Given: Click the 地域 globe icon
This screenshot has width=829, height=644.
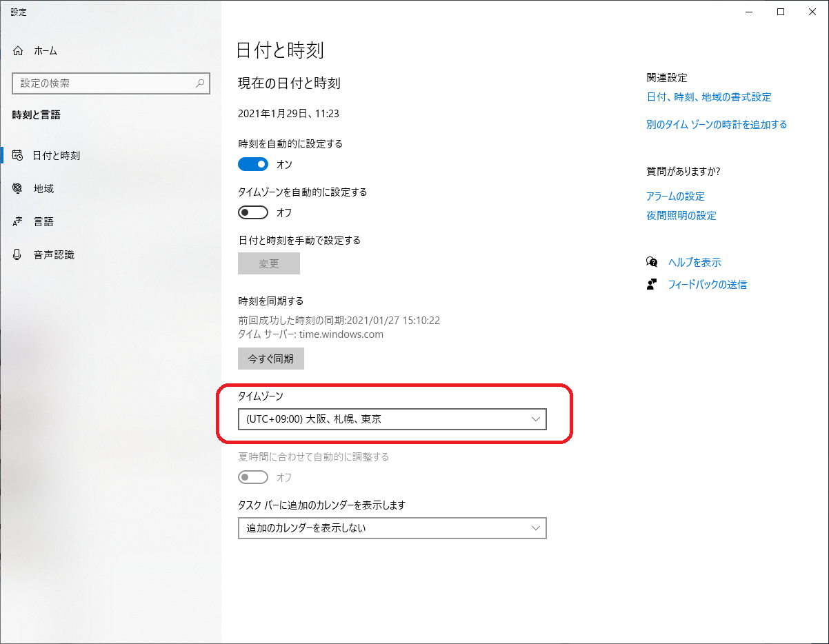Looking at the screenshot, I should (x=18, y=188).
